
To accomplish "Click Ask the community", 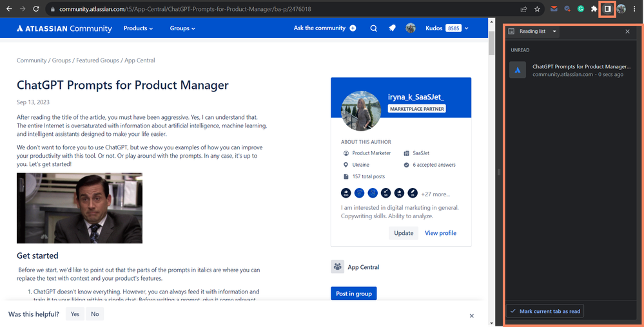I will click(324, 28).
